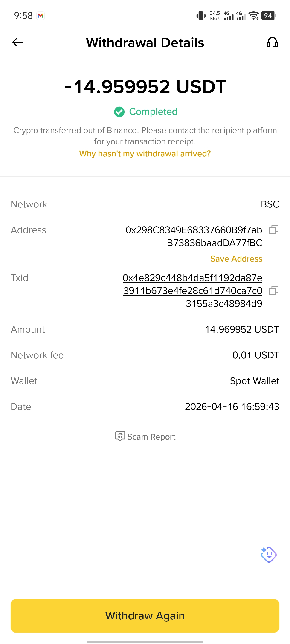Open customer support headset icon
Image resolution: width=290 pixels, height=644 pixels.
tap(272, 43)
